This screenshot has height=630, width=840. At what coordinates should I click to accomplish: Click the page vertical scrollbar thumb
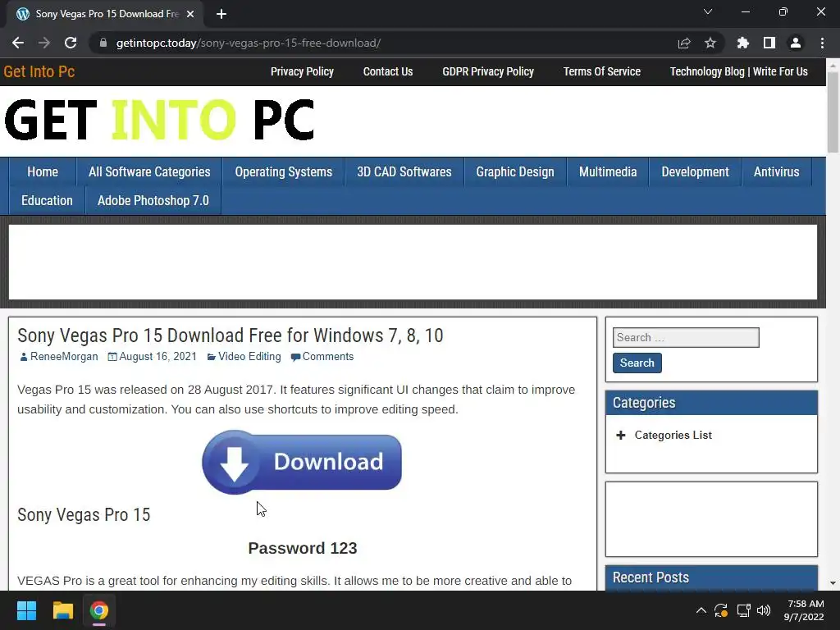coord(833,112)
